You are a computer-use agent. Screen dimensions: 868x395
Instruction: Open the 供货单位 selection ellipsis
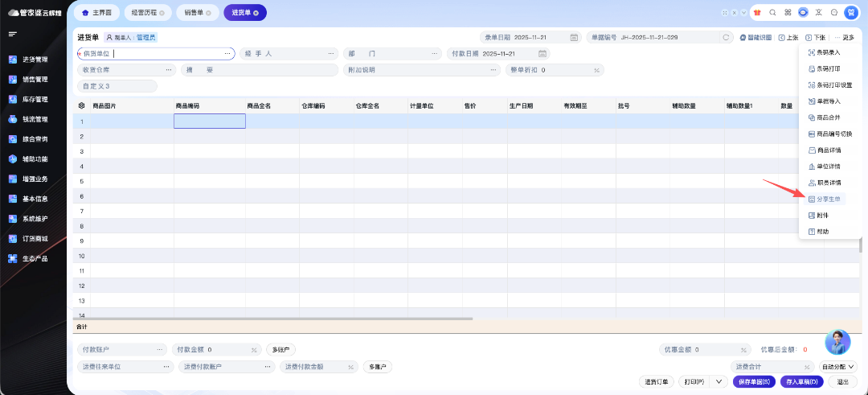click(228, 54)
